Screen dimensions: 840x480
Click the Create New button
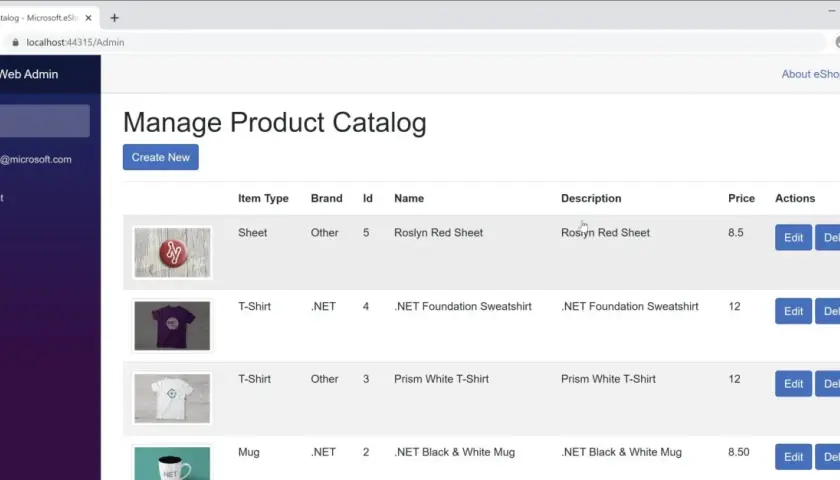pyautogui.click(x=161, y=157)
